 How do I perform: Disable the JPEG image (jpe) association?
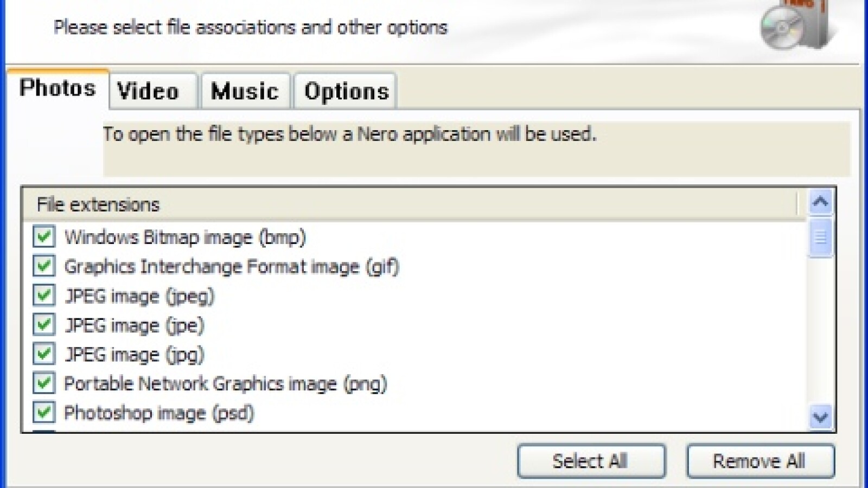tap(43, 325)
